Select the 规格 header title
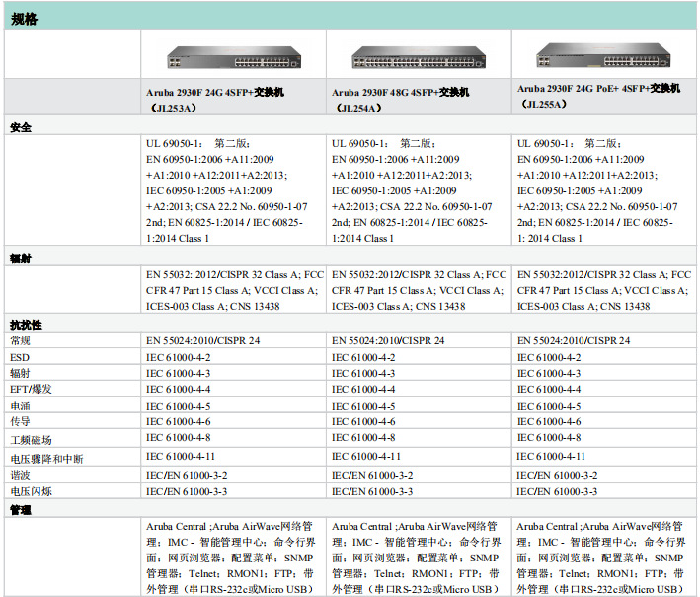Image resolution: width=700 pixels, height=597 pixels. (x=24, y=19)
